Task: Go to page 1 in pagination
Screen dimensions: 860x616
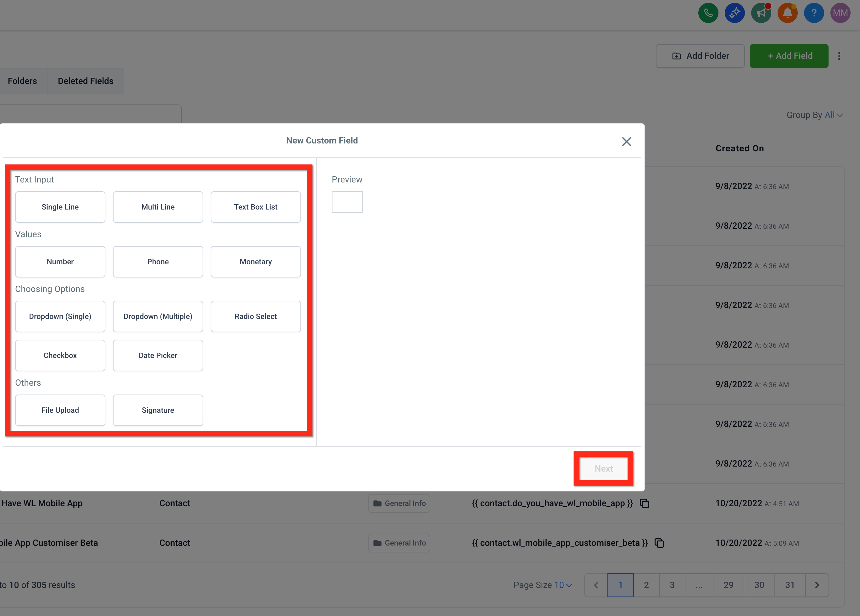Action: 621,585
